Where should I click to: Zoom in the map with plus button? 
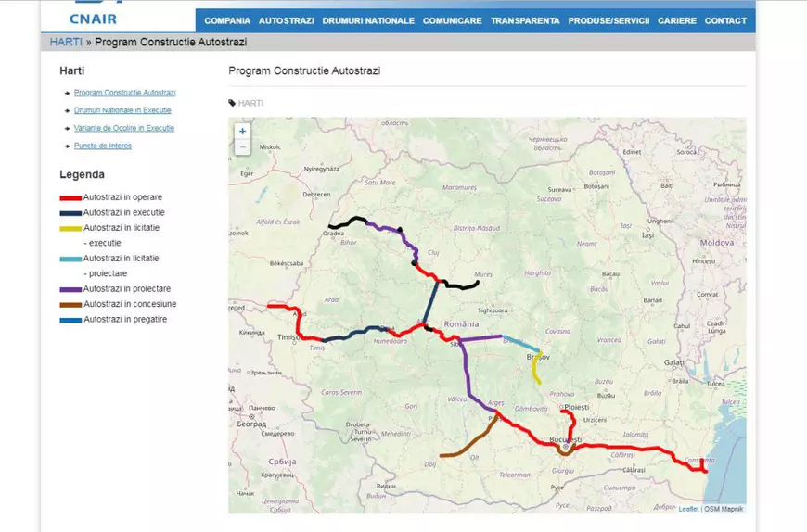click(x=242, y=131)
